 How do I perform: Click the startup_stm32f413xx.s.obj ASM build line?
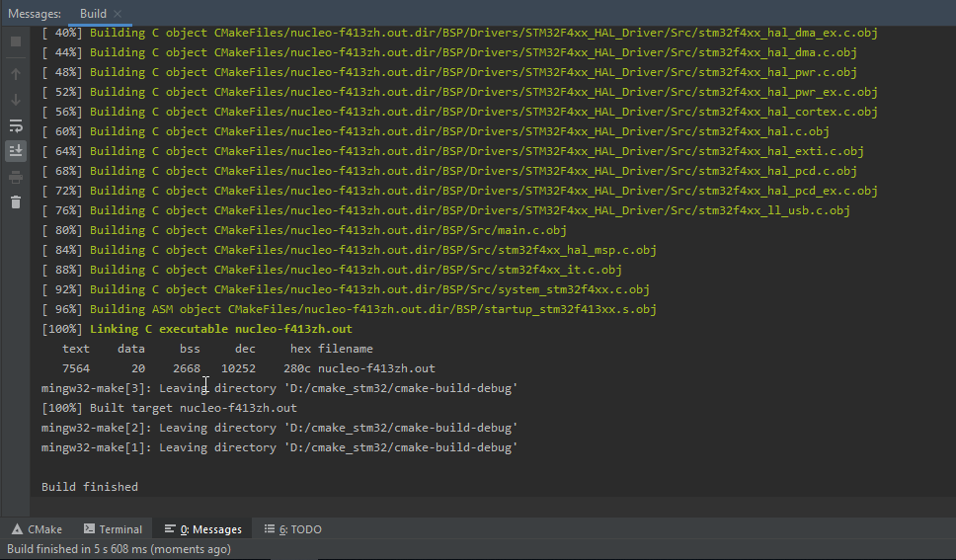(x=349, y=309)
